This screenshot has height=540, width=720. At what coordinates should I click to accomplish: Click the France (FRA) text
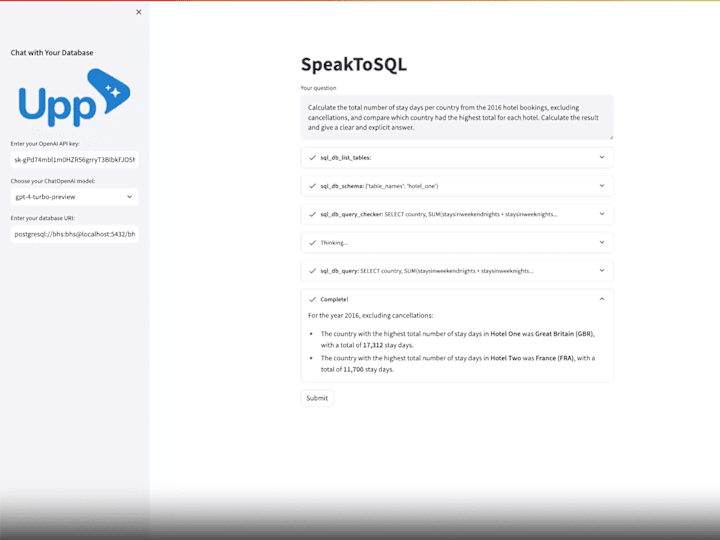pyautogui.click(x=555, y=358)
